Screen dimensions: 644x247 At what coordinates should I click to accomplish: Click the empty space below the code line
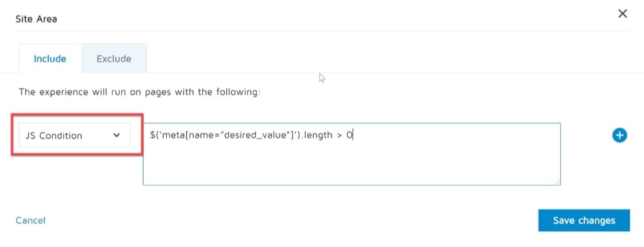(352, 164)
